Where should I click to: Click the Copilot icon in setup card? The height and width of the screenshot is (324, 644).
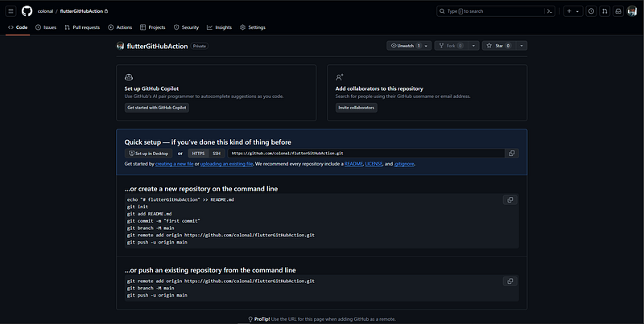click(x=129, y=77)
